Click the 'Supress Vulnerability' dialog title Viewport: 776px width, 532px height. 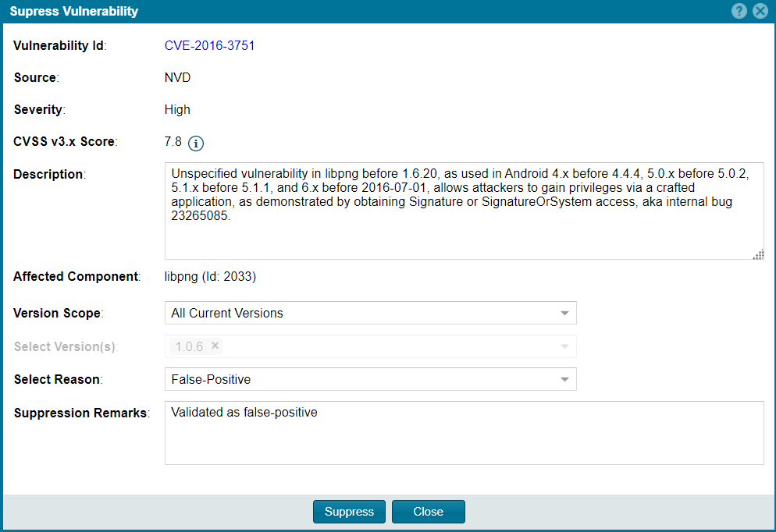coord(74,12)
